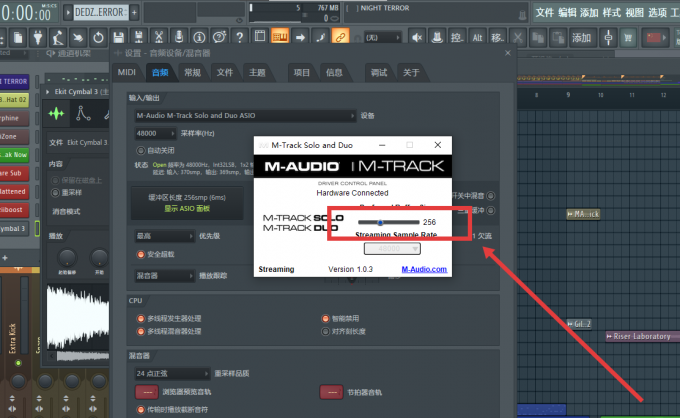
Task: Click the left 起始偏移 knob in sample settings
Action: 67,258
